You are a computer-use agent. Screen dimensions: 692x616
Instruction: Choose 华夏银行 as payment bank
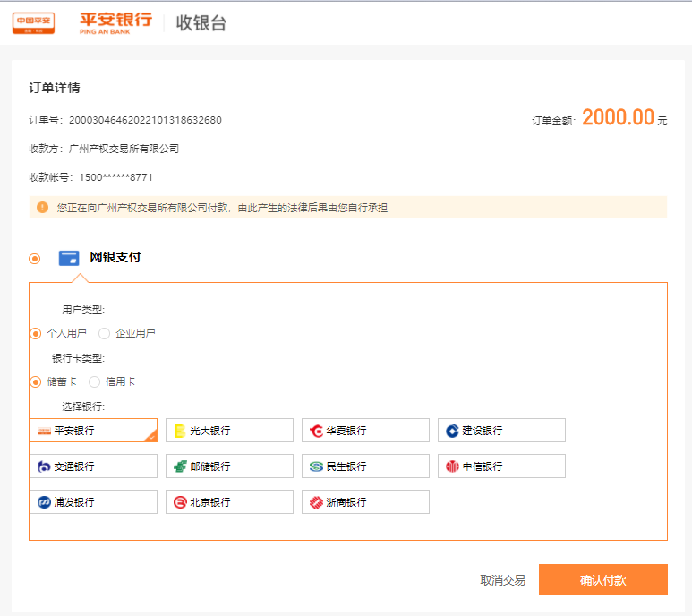click(365, 431)
